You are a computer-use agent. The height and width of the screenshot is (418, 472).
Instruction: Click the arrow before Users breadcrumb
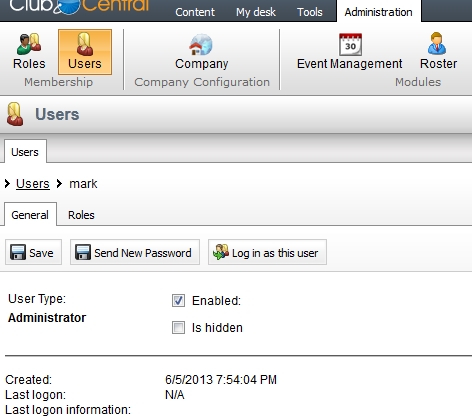pyautogui.click(x=7, y=183)
